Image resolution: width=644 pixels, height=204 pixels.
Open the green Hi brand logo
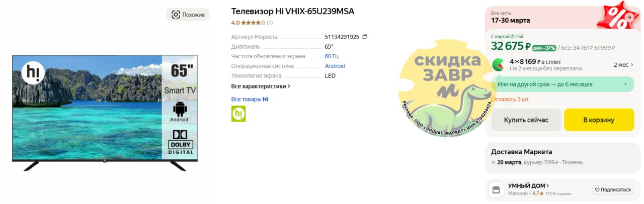coord(238,114)
